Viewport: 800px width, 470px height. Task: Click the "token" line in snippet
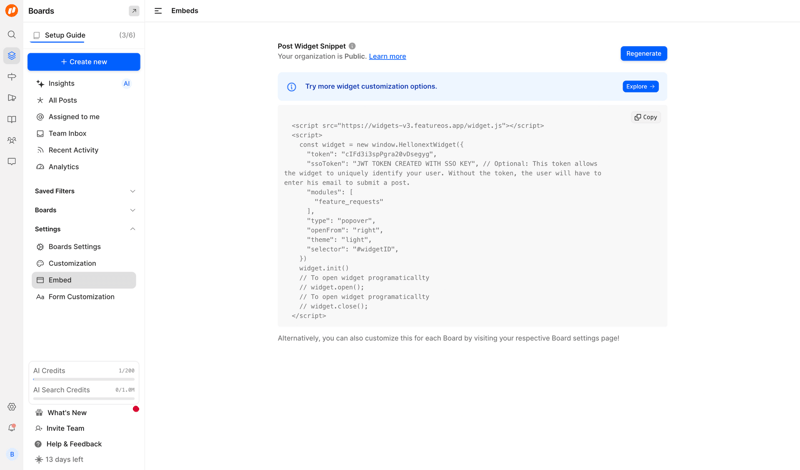point(371,154)
